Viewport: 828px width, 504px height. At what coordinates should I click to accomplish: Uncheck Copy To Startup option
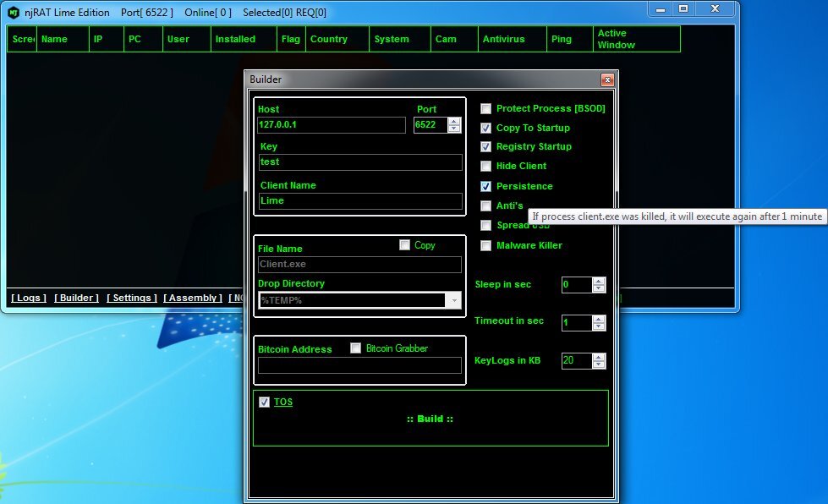(x=485, y=129)
